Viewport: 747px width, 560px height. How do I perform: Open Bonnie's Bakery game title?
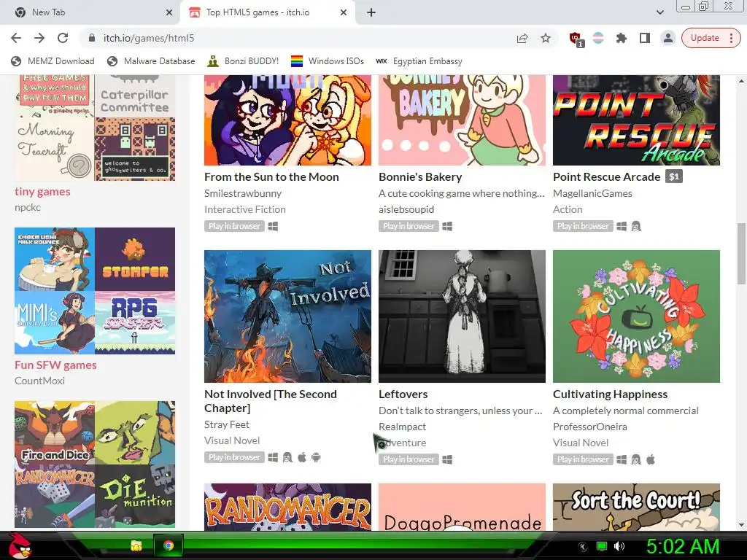point(420,176)
